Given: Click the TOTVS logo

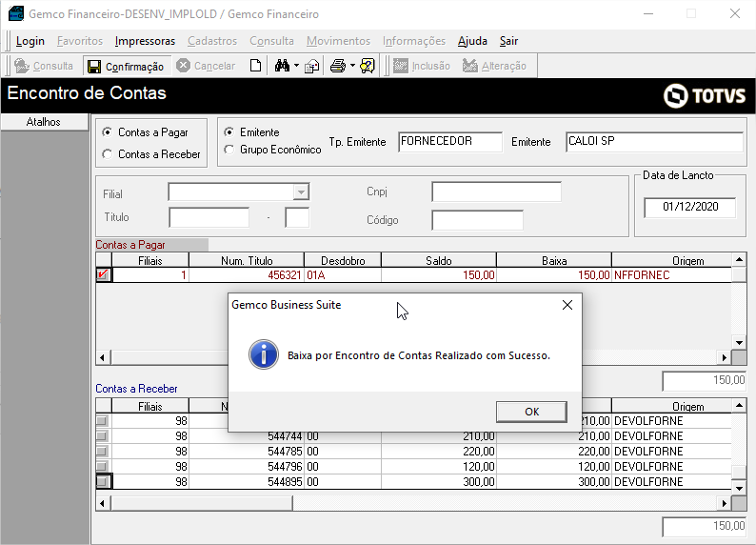Looking at the screenshot, I should point(705,95).
